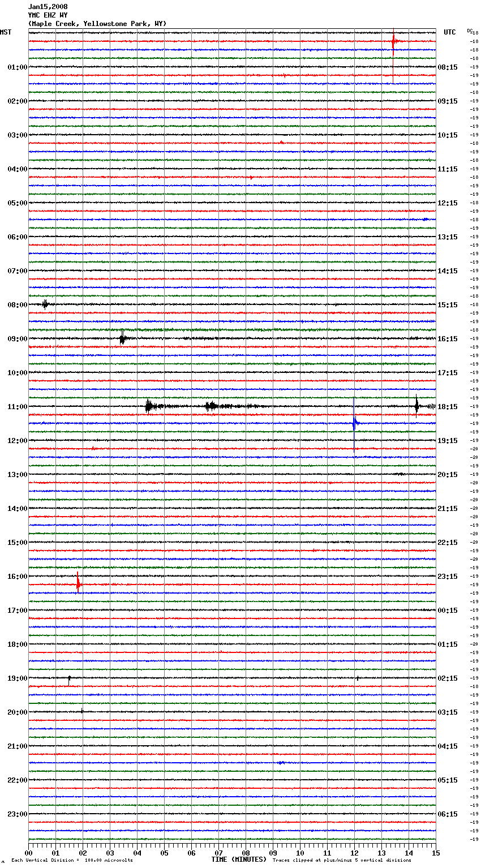The width and height of the screenshot is (481, 868).
Task: Click the station code "YMC EHZ WY"
Action: point(48,15)
